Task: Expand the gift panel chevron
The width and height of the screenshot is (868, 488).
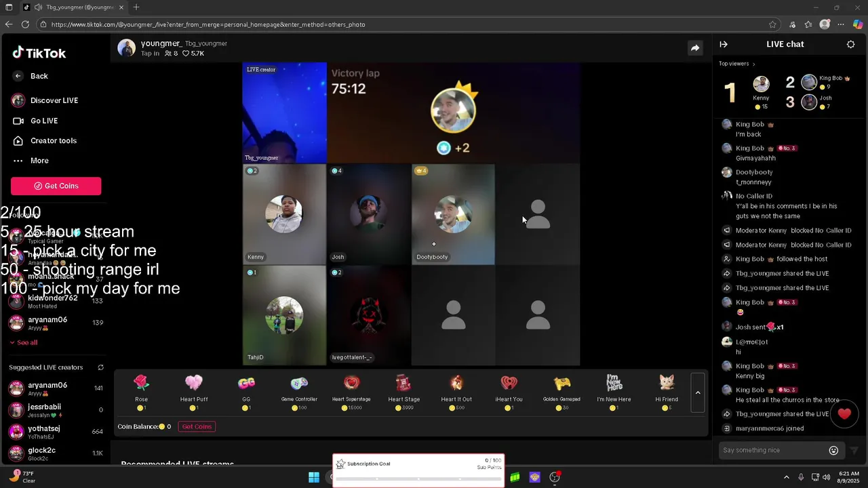Action: click(698, 392)
